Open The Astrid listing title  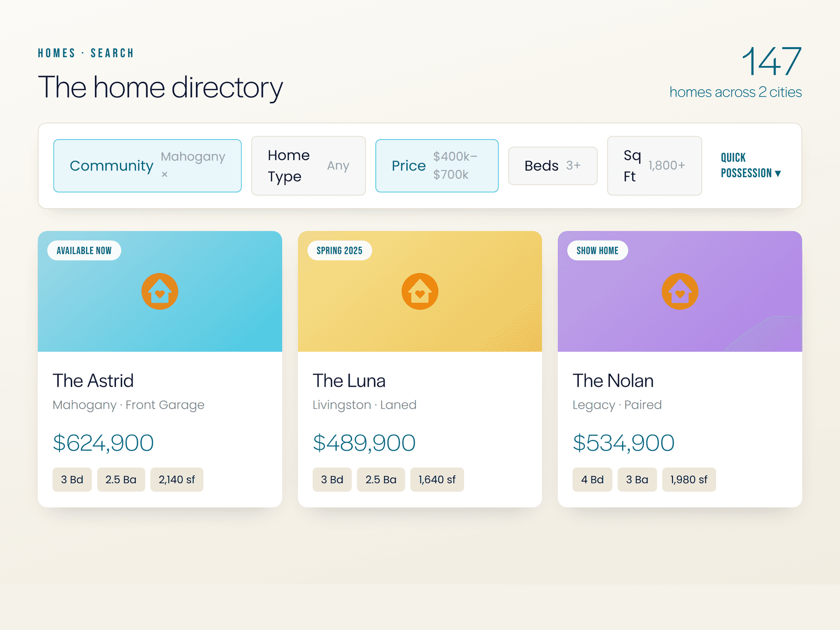pos(93,381)
